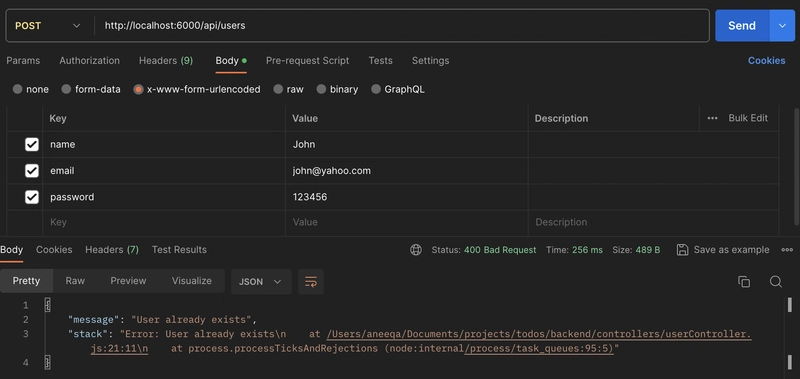Open three-dot options next to Bulk Edit
Screen dimensions: 800x379
click(x=712, y=118)
